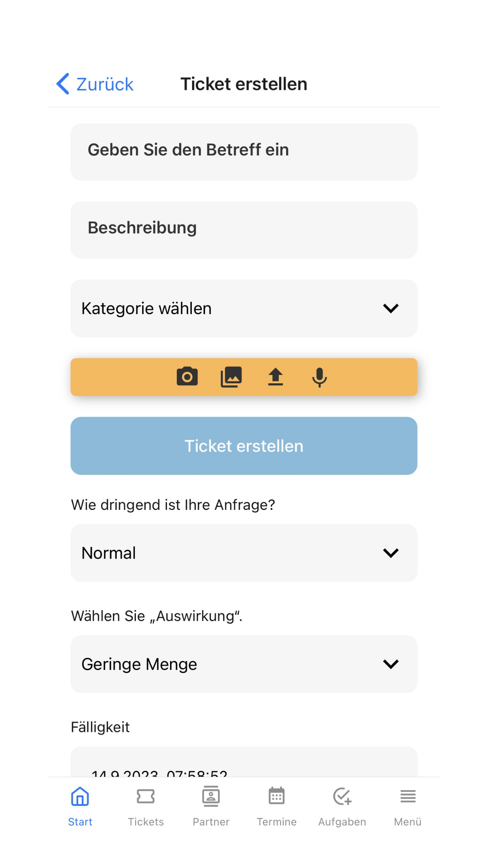The width and height of the screenshot is (488, 868).
Task: Open the Termine calendar icon
Action: (x=277, y=796)
